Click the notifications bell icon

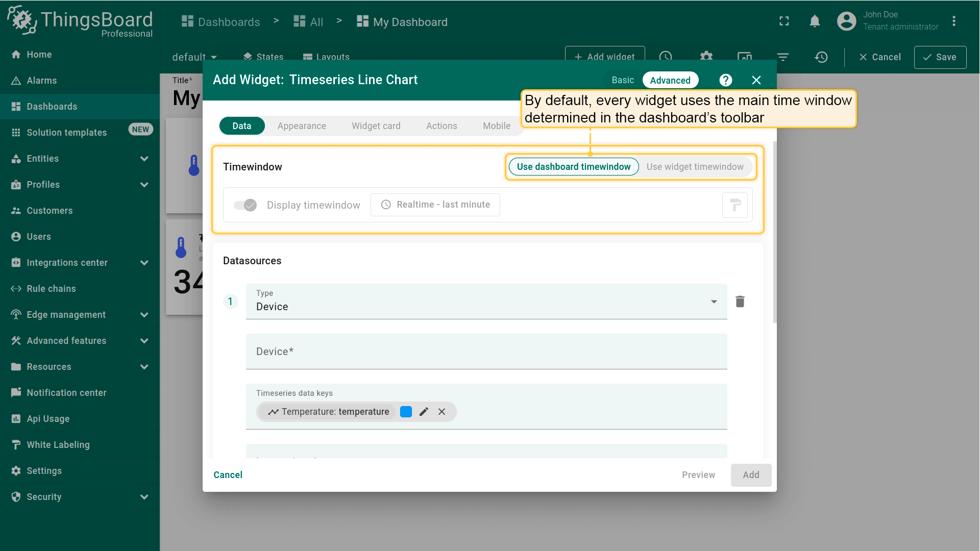pos(815,21)
